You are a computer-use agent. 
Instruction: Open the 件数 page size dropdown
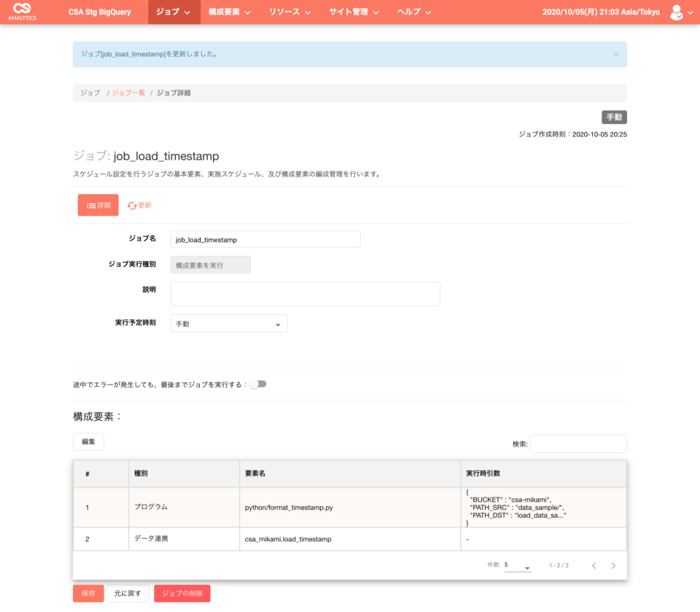tap(518, 565)
